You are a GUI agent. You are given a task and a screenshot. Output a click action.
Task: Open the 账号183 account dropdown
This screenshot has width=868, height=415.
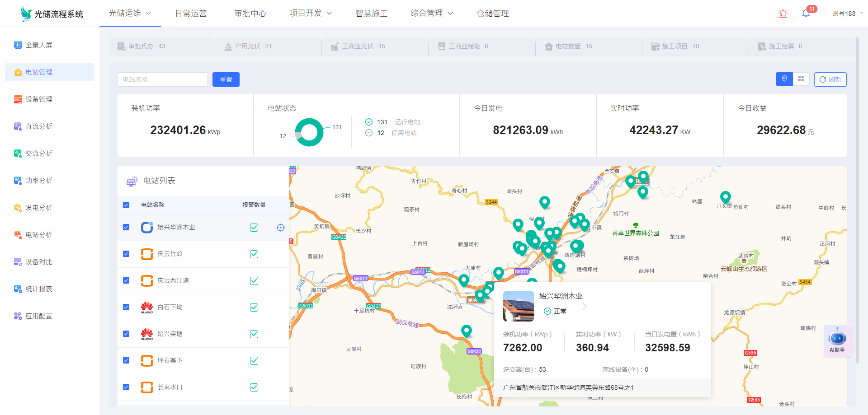click(848, 14)
